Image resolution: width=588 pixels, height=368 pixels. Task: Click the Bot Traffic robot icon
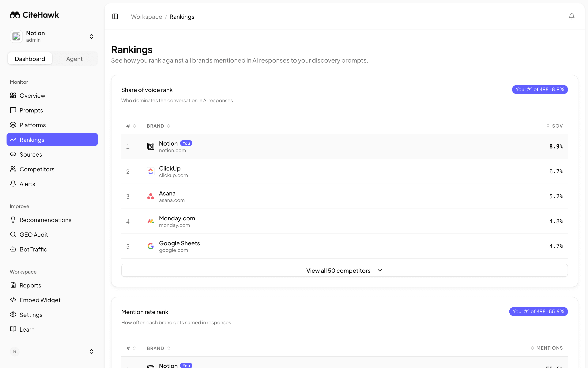13,249
